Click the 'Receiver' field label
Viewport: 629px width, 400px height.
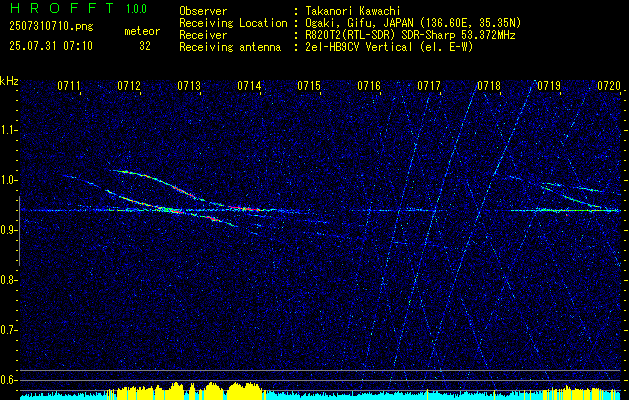coord(203,35)
